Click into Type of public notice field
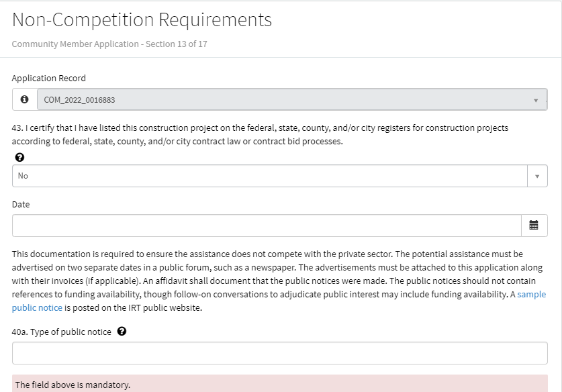Viewport: 562px width, 392px height. (x=279, y=353)
